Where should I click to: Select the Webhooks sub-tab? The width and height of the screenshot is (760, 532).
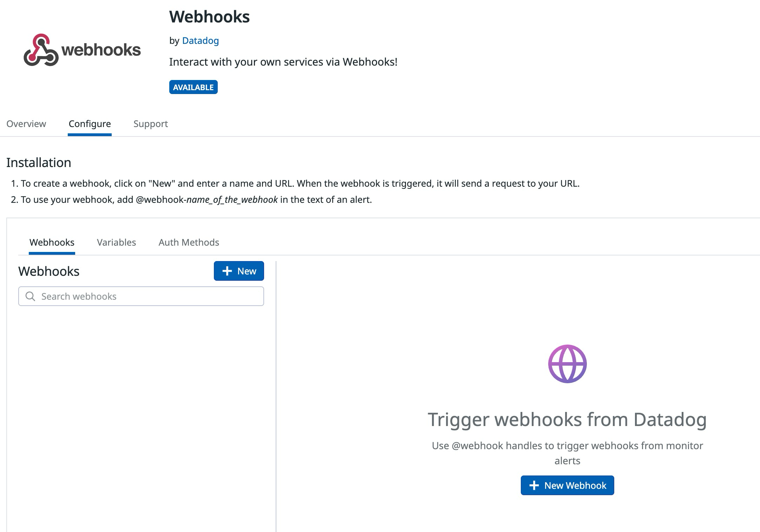click(52, 242)
